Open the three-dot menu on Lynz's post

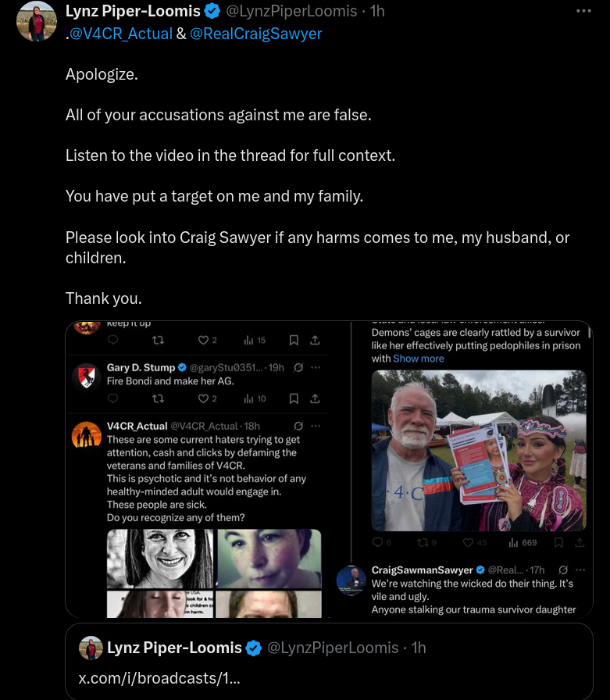pos(583,11)
